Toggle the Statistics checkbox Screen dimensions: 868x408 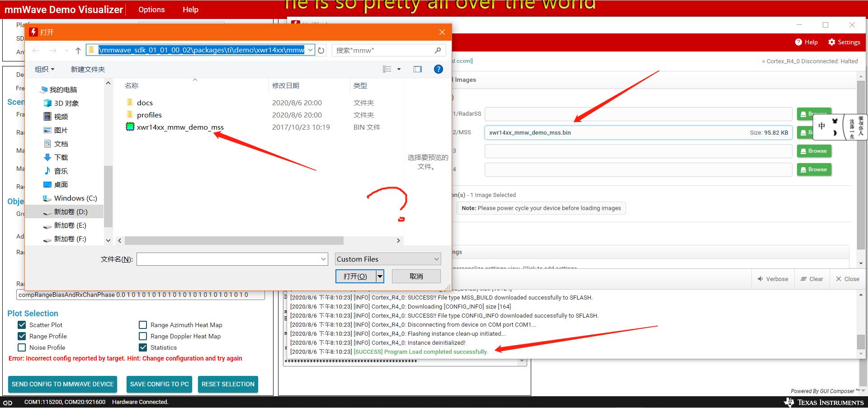(x=143, y=347)
